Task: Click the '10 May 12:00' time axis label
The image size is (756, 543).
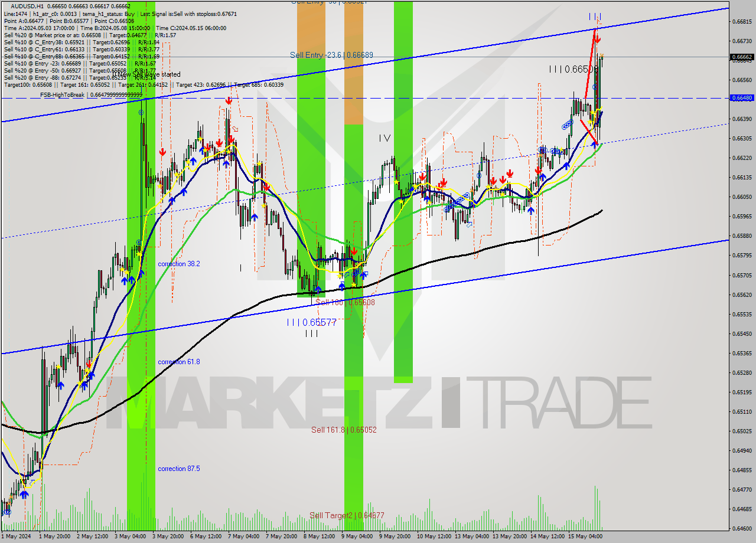Action: (x=435, y=537)
